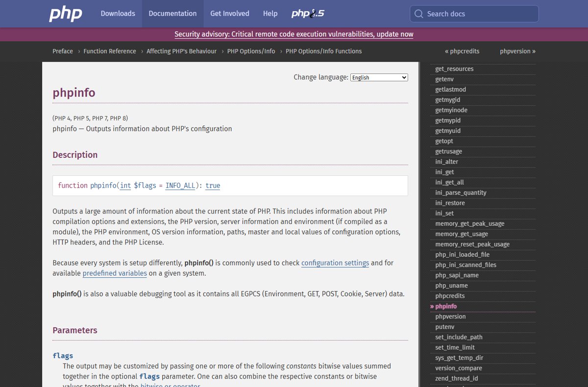Open the Help menu
Image resolution: width=588 pixels, height=387 pixels.
(270, 14)
